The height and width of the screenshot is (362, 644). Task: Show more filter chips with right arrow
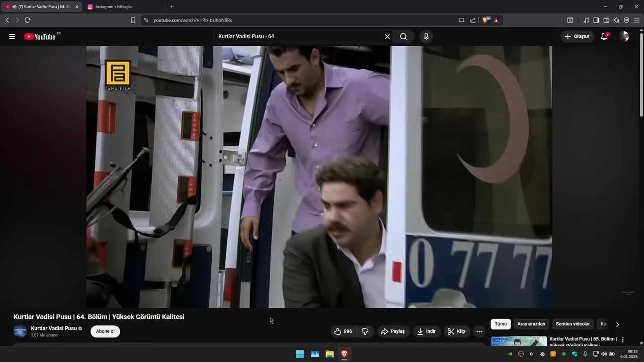[617, 324]
